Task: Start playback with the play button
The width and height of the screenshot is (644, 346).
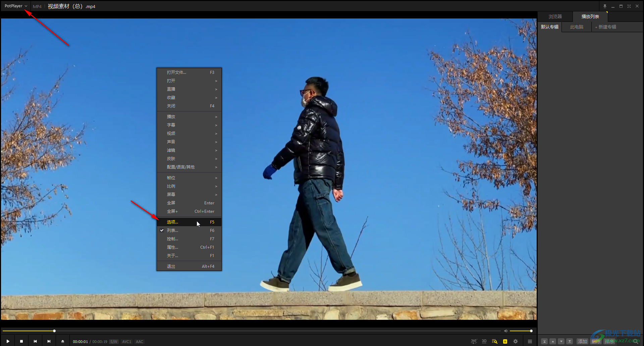Action: coord(8,341)
